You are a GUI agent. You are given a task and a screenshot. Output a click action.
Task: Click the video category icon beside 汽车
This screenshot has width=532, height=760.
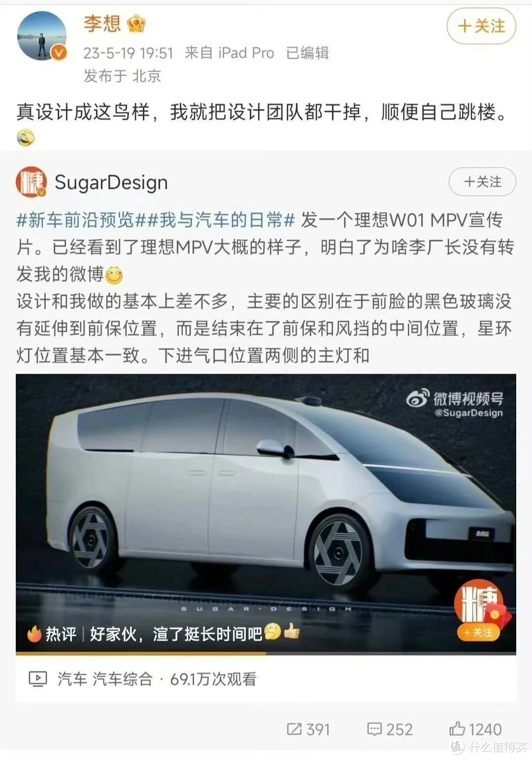point(38,679)
